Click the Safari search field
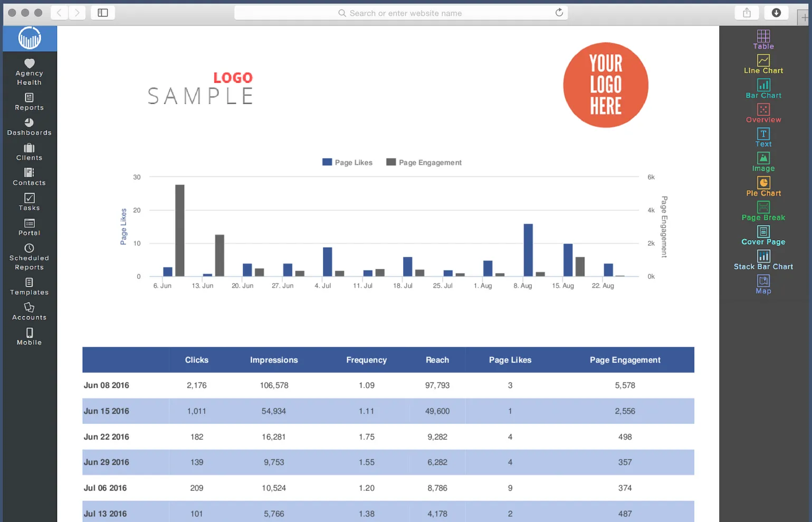The image size is (812, 522). (x=401, y=13)
